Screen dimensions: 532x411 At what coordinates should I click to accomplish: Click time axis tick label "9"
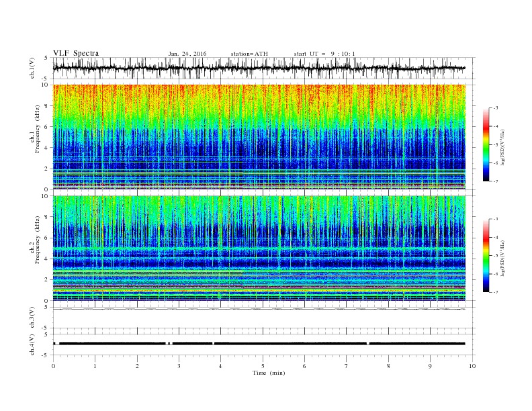pyautogui.click(x=430, y=366)
